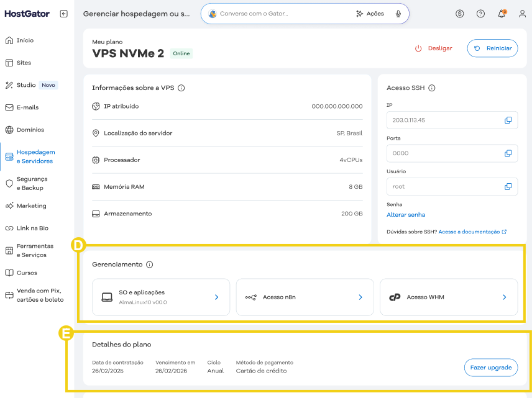This screenshot has width=532, height=398.
Task: Open the notifications bell icon
Action: (x=502, y=14)
